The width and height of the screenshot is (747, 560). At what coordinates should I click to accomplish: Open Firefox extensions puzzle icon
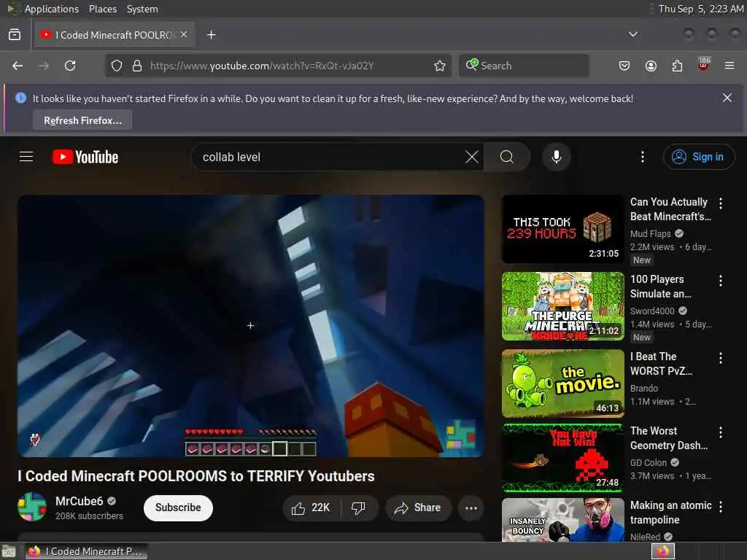(x=677, y=66)
